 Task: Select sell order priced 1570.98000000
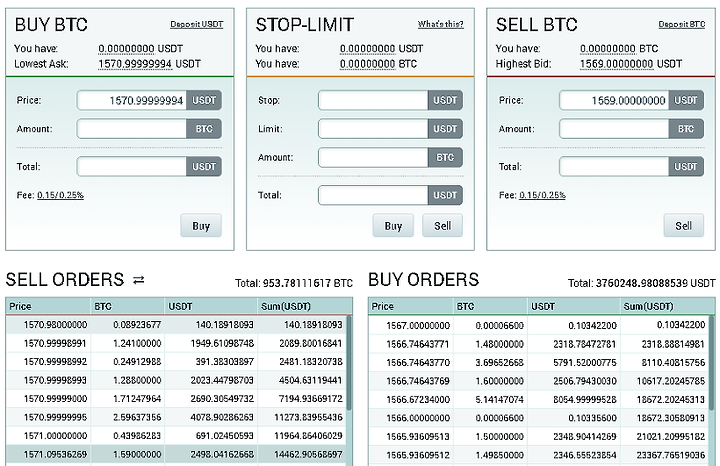(176, 325)
